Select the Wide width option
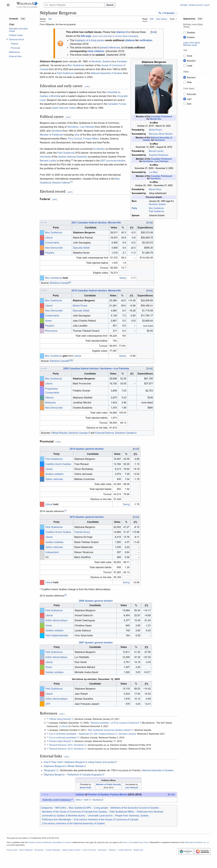 point(185,82)
